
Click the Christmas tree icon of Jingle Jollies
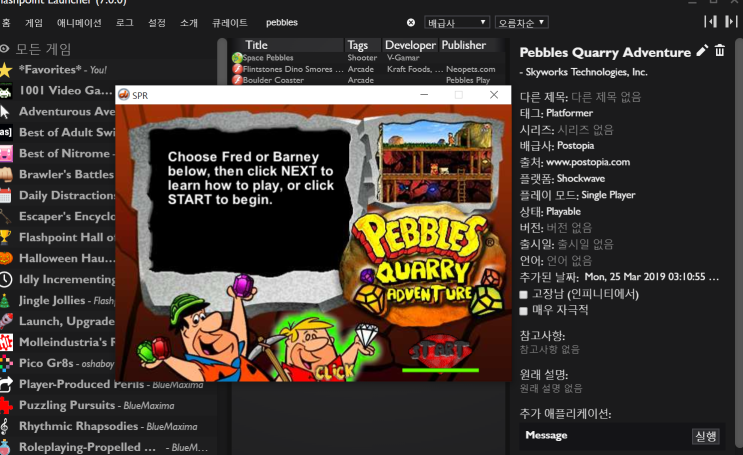(x=5, y=300)
